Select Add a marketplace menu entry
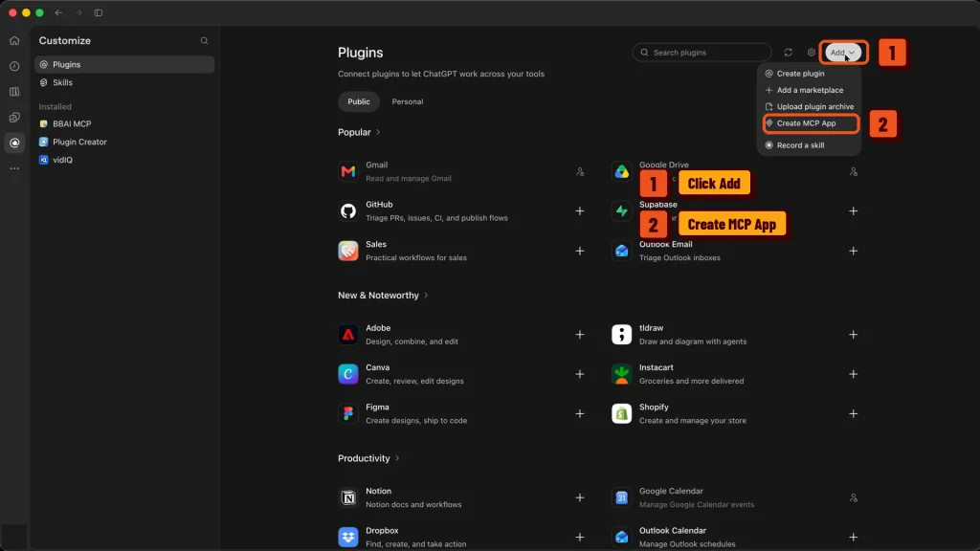The width and height of the screenshot is (980, 551). click(x=810, y=90)
